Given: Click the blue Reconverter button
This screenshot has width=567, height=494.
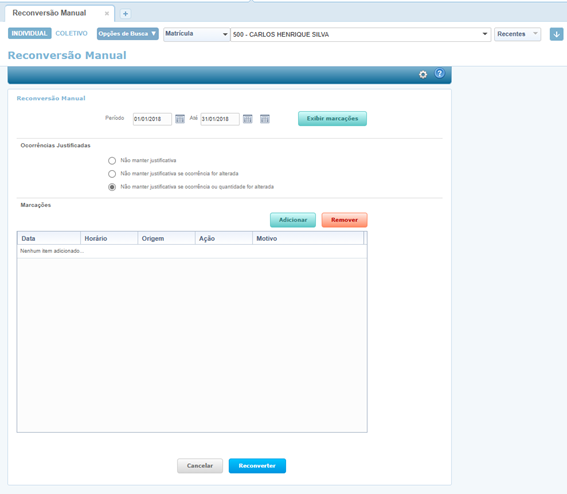Looking at the screenshot, I should [257, 466].
